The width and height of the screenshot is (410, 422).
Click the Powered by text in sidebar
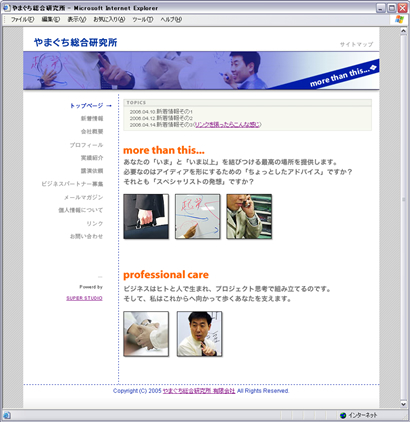click(91, 287)
